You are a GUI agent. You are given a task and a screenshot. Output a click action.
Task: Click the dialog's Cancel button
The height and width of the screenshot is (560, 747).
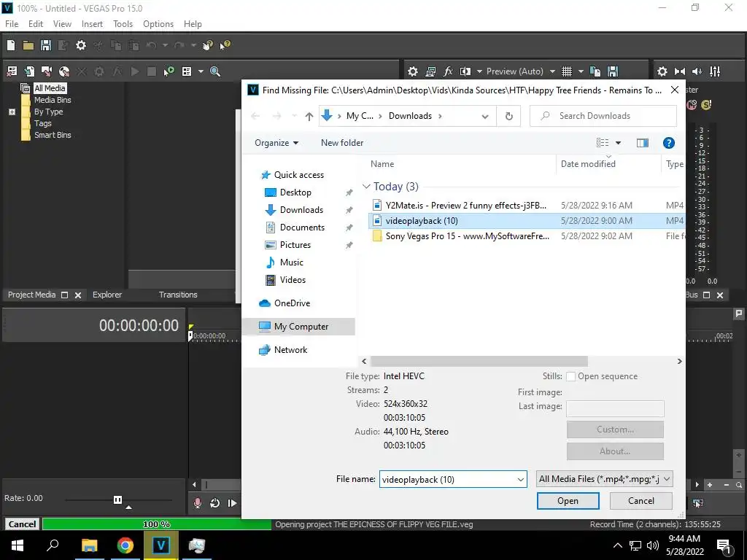tap(640, 501)
